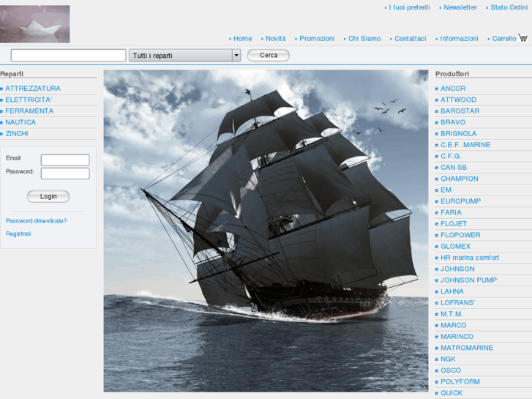
Task: Click the Password input field
Action: [65, 174]
